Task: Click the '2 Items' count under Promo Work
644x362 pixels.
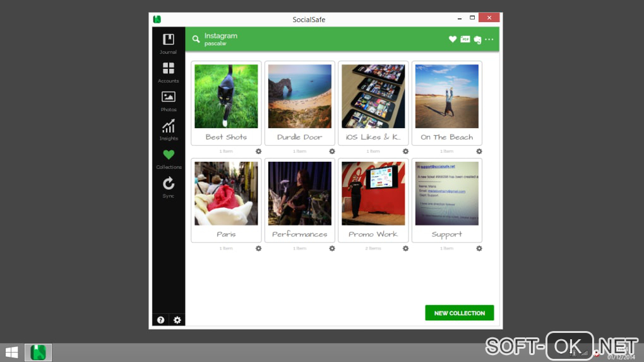Action: (373, 248)
